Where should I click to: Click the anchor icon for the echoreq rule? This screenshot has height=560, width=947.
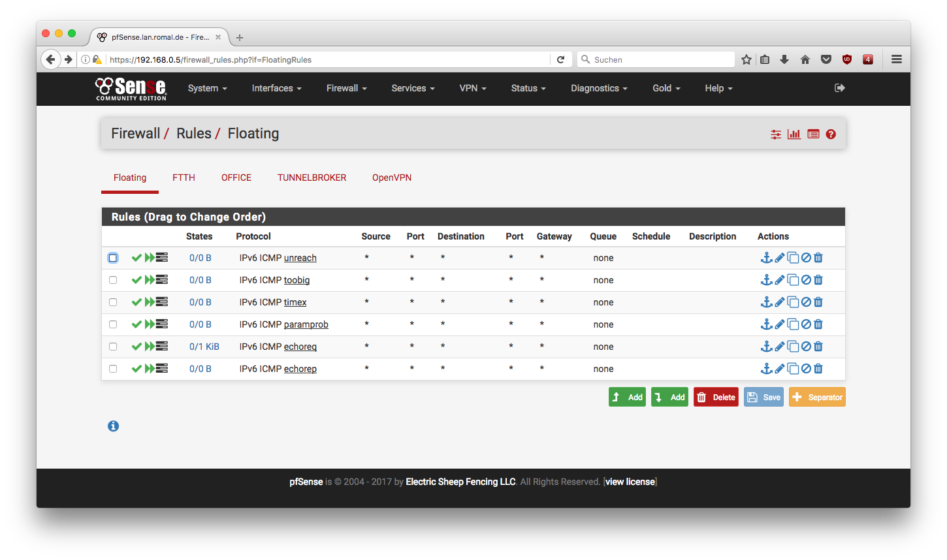coord(767,347)
